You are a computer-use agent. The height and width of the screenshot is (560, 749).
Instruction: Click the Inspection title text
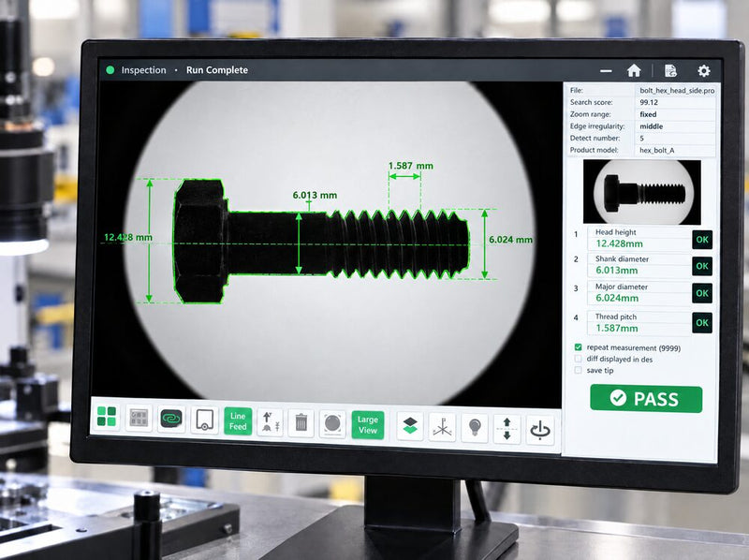(x=144, y=70)
